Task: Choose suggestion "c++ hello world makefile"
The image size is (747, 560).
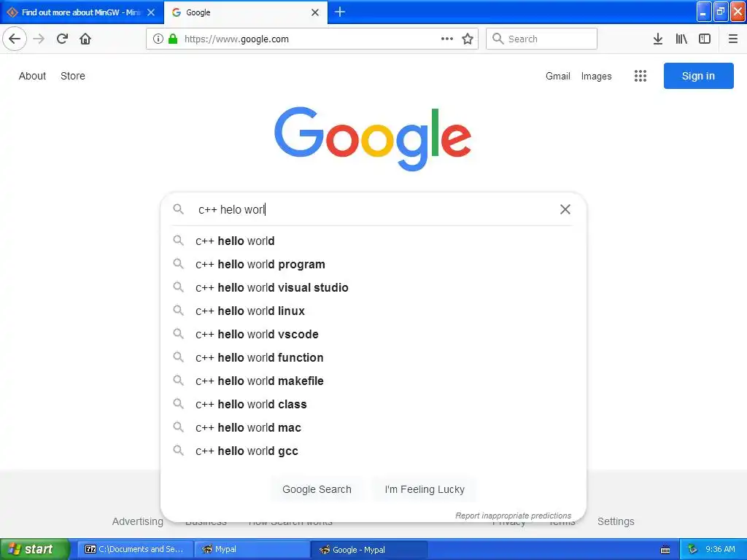Action: tap(259, 381)
